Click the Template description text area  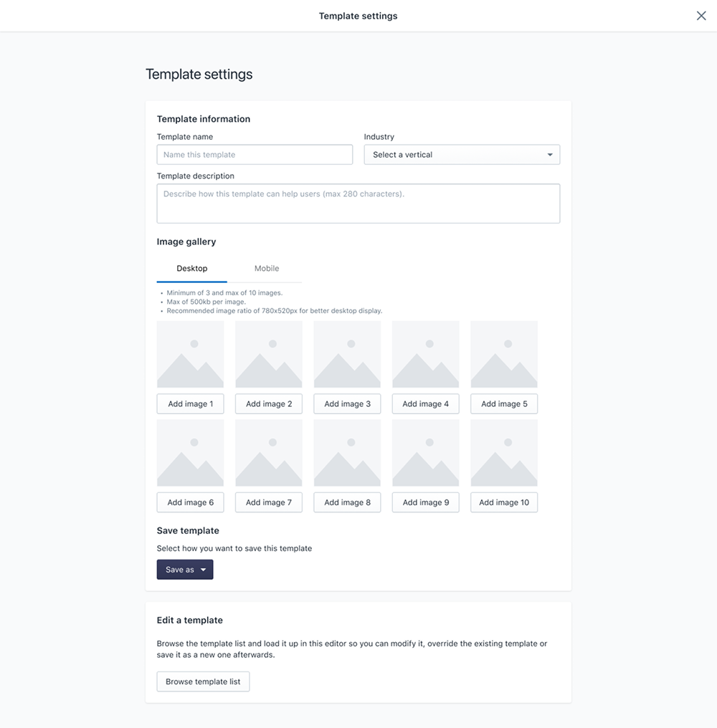pyautogui.click(x=358, y=203)
